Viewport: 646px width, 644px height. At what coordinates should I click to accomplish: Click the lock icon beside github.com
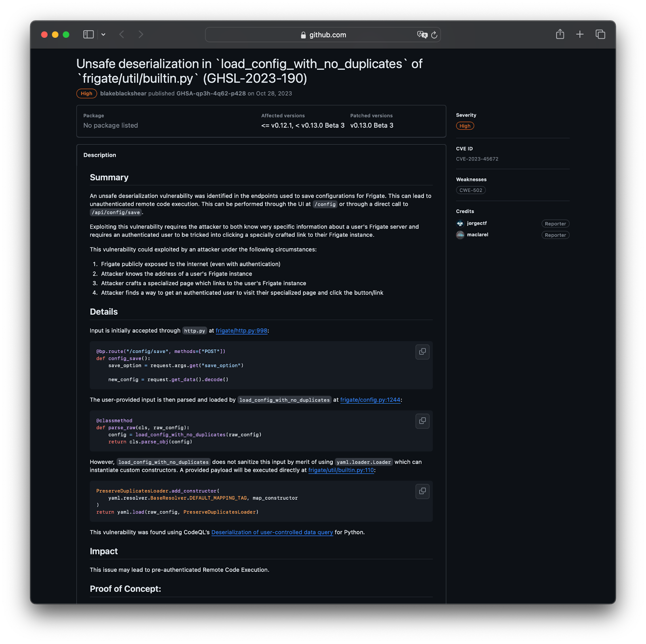tap(304, 35)
